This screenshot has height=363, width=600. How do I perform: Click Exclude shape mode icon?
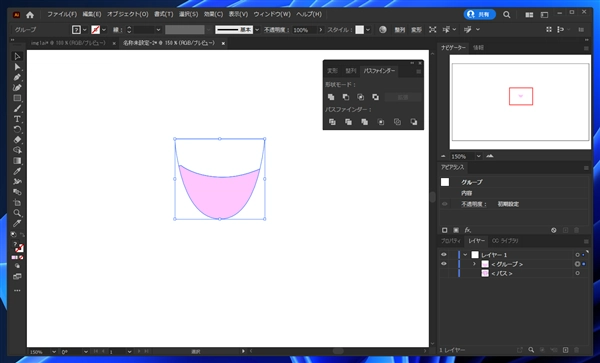point(375,97)
